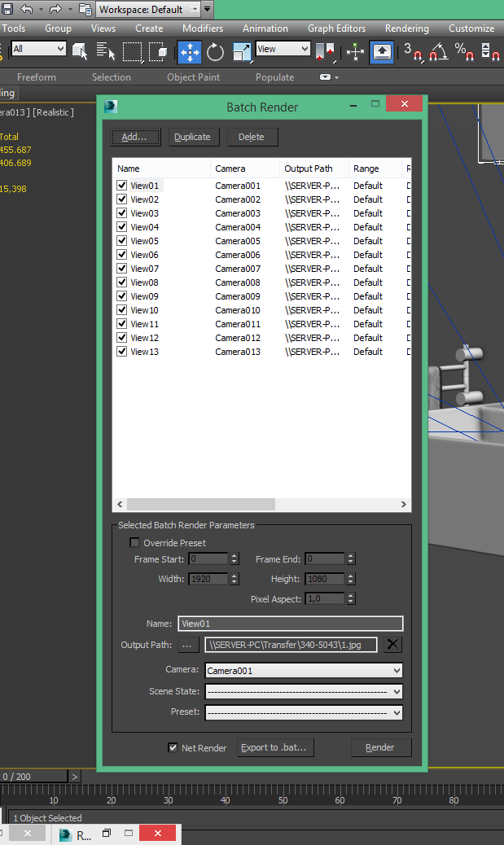504x845 pixels.
Task: Clear the output path with X button
Action: click(393, 645)
